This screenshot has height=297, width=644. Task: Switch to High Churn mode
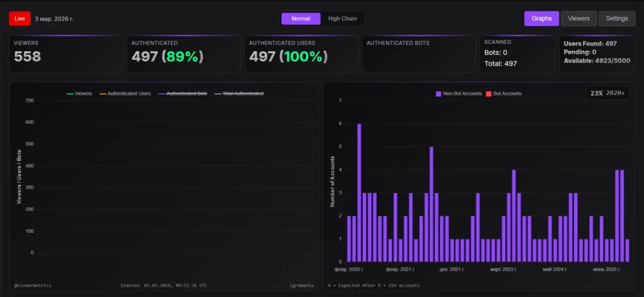pyautogui.click(x=342, y=19)
